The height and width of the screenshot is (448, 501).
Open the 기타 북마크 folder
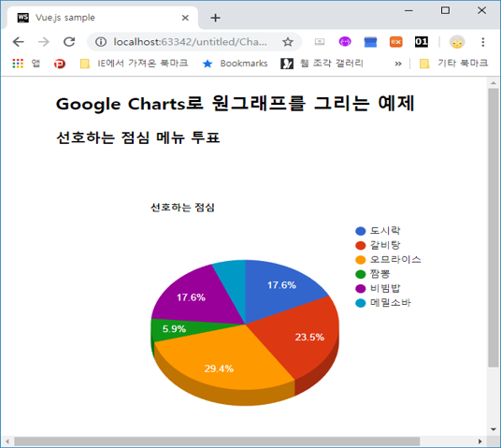click(x=453, y=64)
